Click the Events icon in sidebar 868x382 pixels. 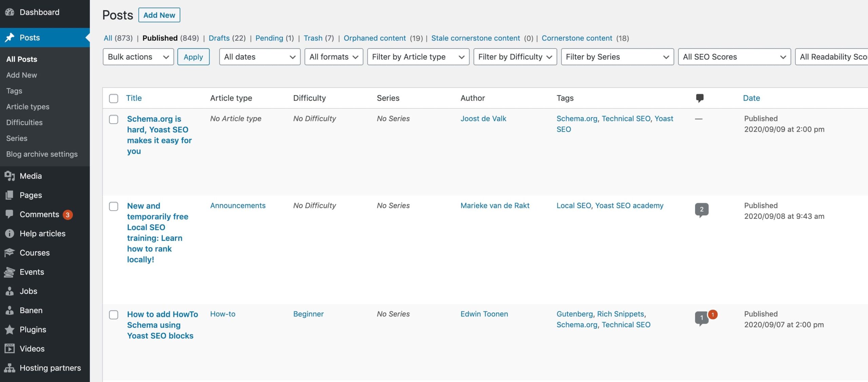9,272
